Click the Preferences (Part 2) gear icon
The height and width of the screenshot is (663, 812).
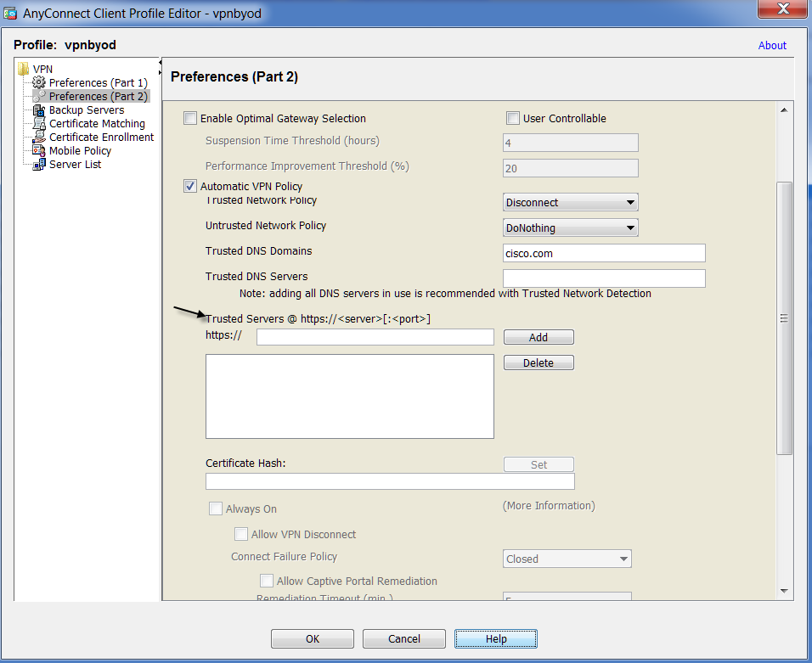(39, 96)
